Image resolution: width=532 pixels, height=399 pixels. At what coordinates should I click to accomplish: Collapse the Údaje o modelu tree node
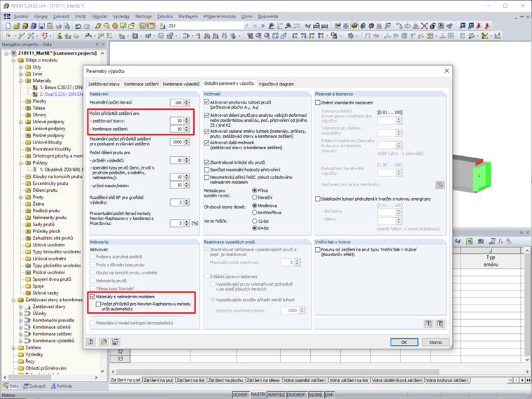[x=13, y=60]
